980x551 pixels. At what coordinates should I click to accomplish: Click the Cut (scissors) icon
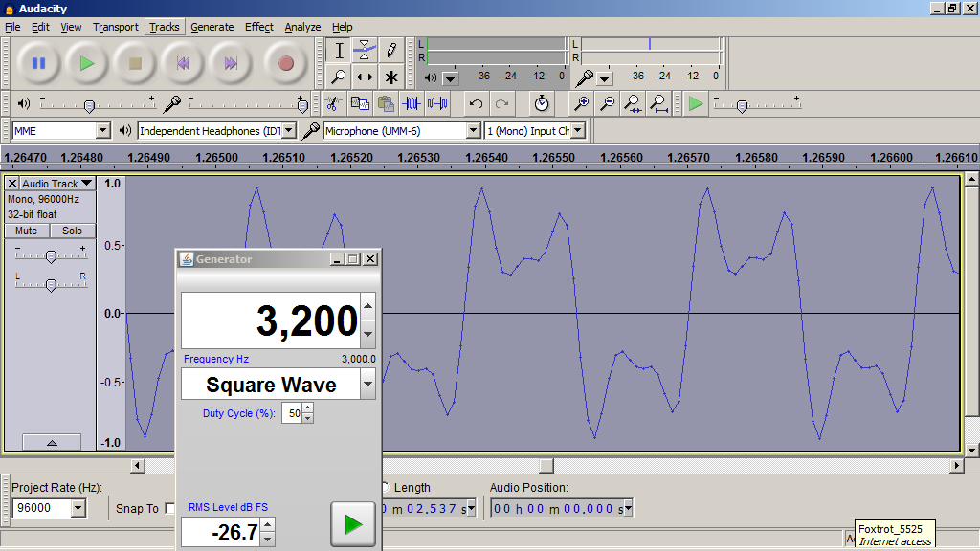tap(333, 103)
